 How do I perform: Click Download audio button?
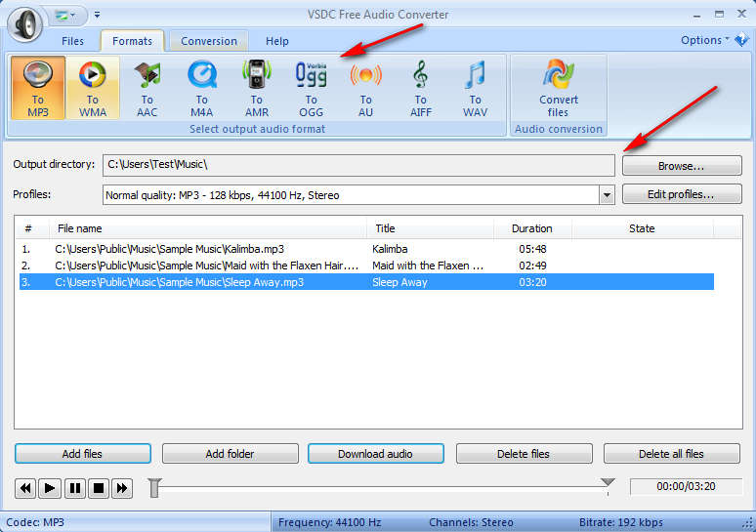[376, 454]
